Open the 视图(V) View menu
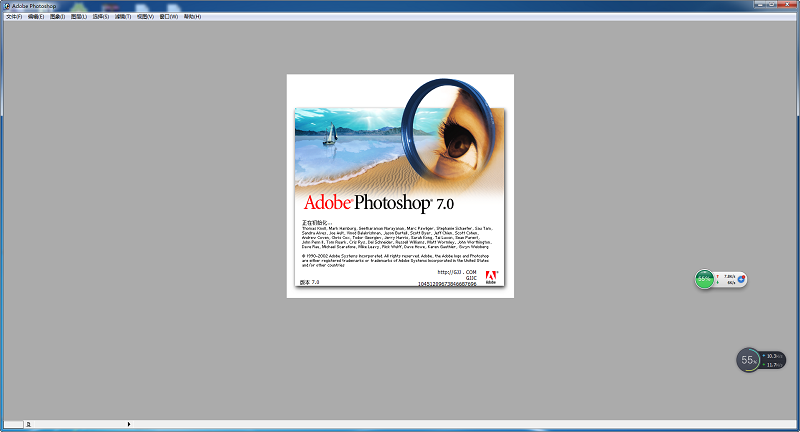800x432 pixels. [x=145, y=17]
